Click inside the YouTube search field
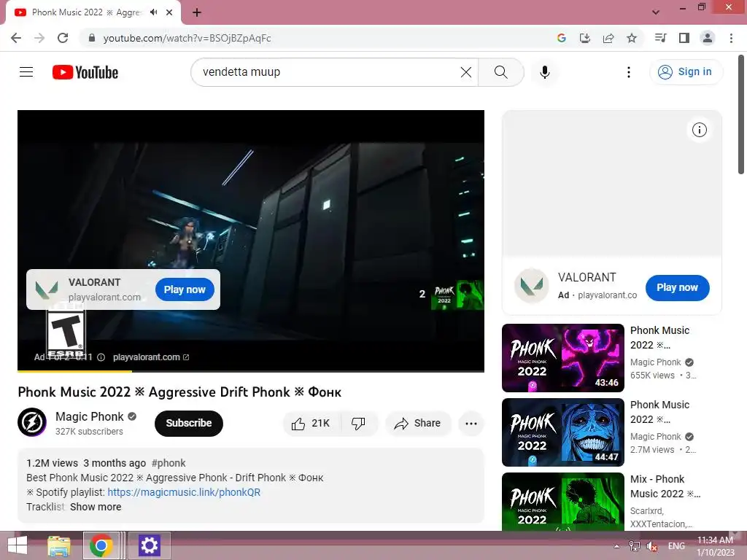 329,72
